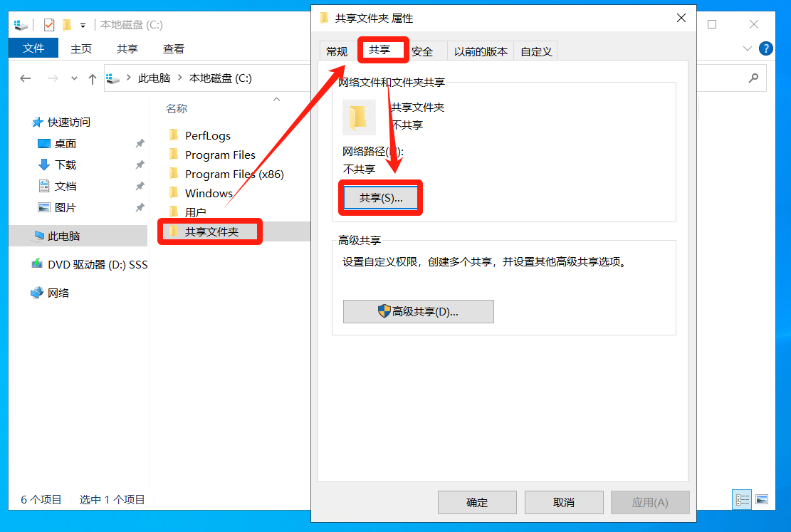Click the Back navigation arrow

[x=25, y=78]
